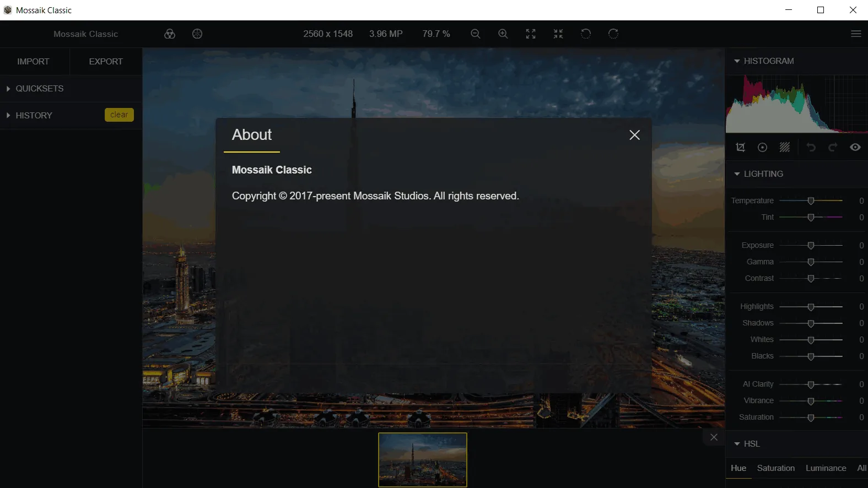Switch to the HSL All tab
Screen dimensions: 868x488
[x=862, y=468]
